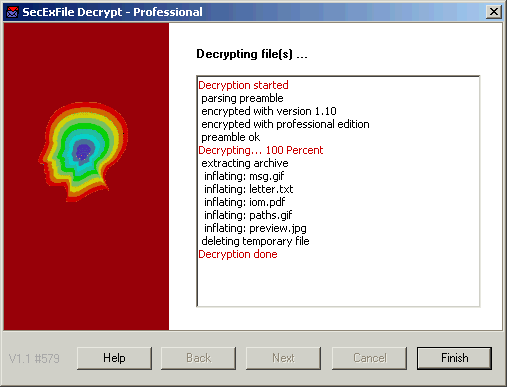
Task: Select 'encrypted with professional edition' line
Action: (285, 124)
